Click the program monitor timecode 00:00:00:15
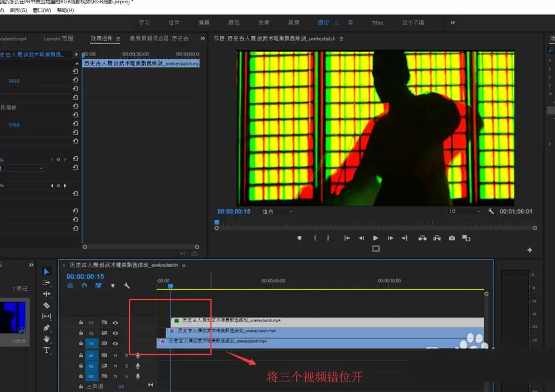The width and height of the screenshot is (555, 392). (x=234, y=212)
